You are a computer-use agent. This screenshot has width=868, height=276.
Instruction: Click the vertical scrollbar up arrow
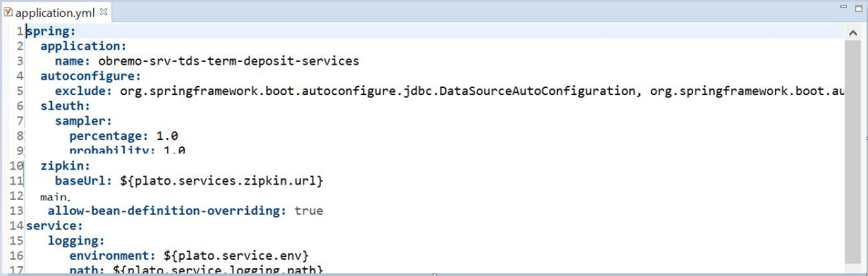(x=851, y=32)
